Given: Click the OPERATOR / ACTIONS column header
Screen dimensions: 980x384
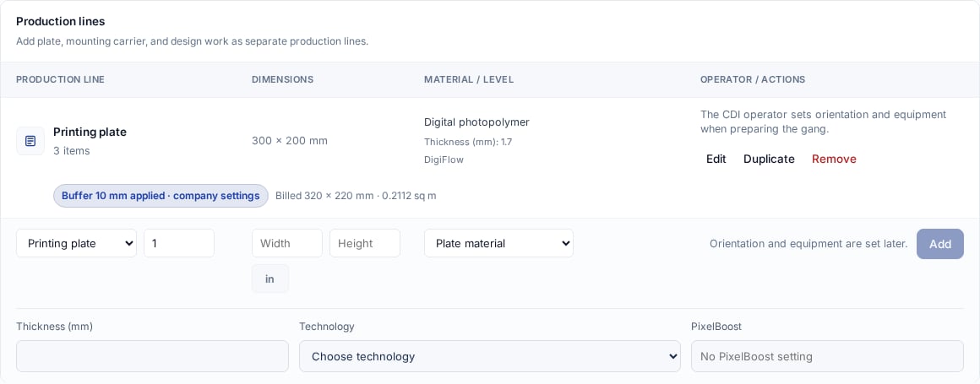Looking at the screenshot, I should pyautogui.click(x=753, y=80).
